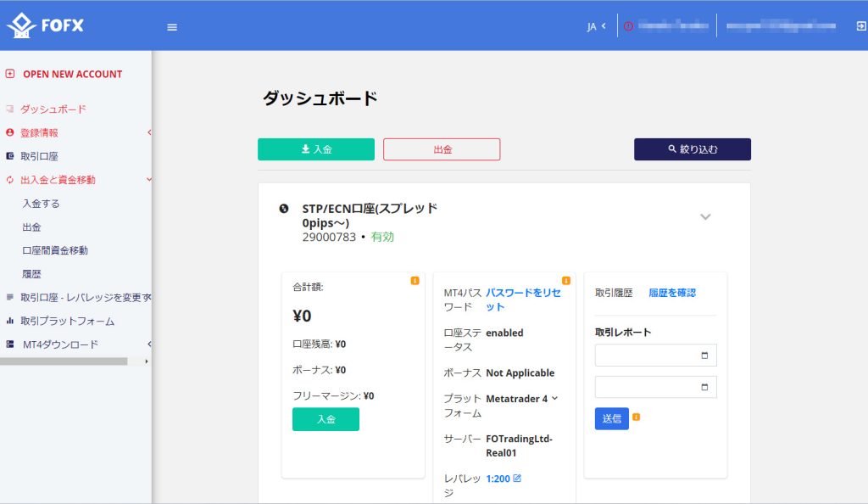Click the MT4ダウンロード server icon
The width and height of the screenshot is (868, 504).
(9, 344)
